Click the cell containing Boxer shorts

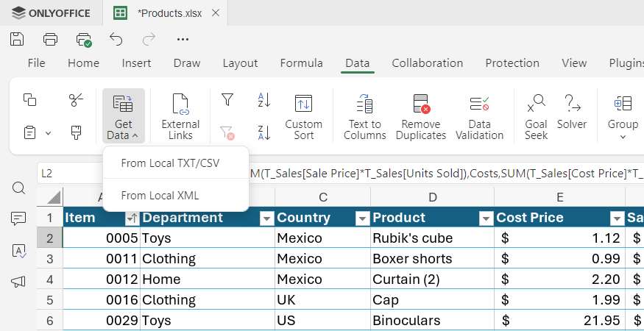(433, 258)
